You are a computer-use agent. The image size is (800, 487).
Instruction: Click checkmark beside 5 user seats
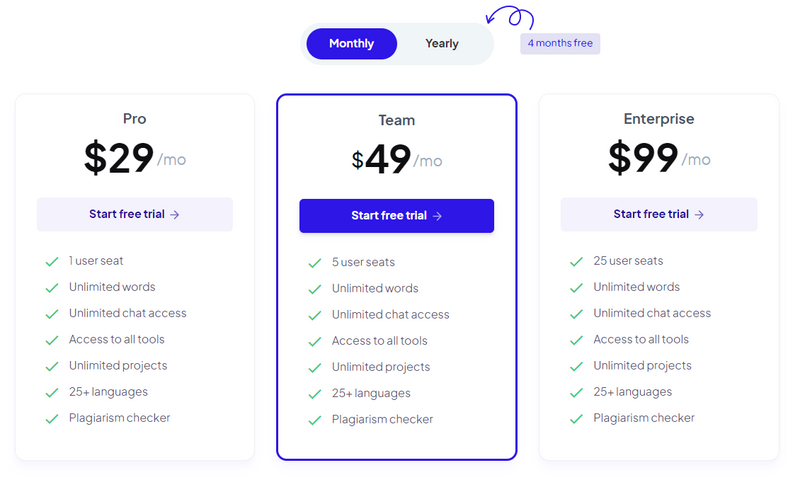tap(315, 263)
